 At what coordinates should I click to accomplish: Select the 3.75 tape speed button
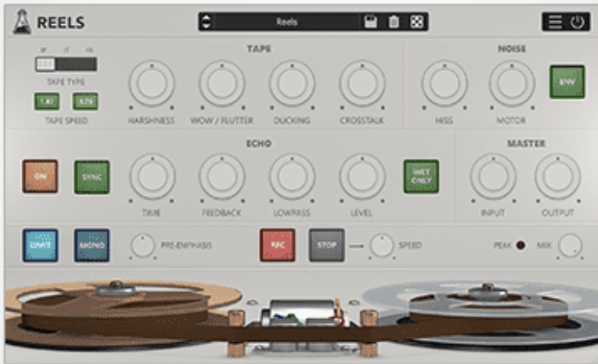tap(85, 101)
